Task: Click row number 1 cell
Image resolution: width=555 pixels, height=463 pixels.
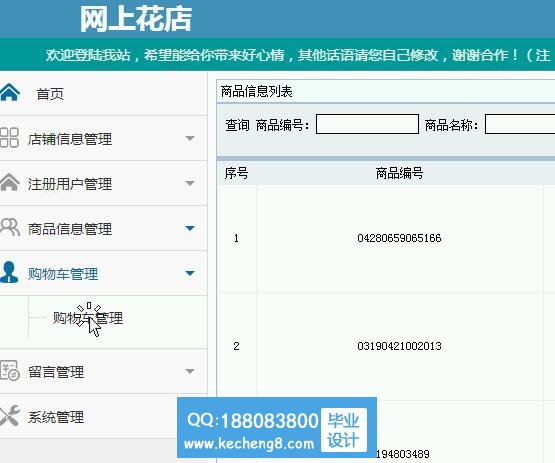Action: [236, 238]
